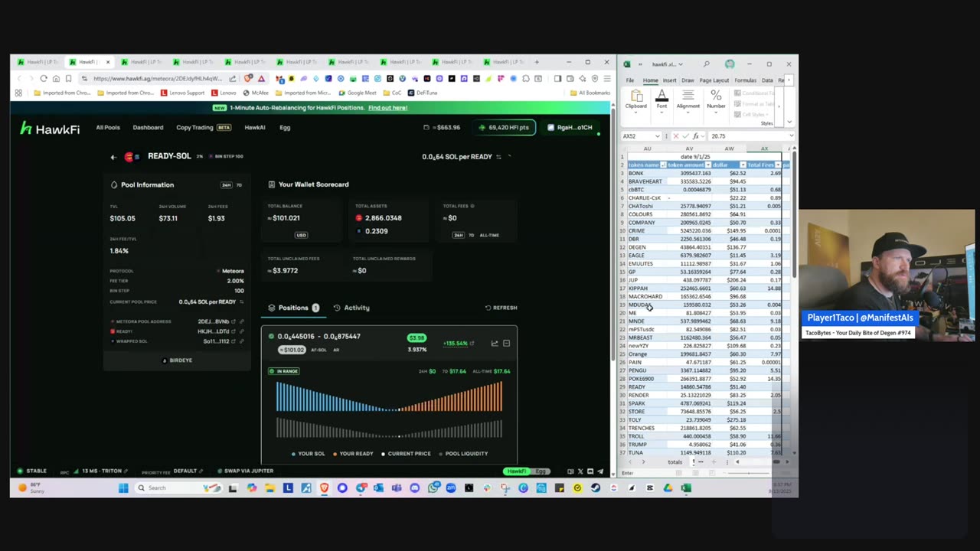Viewport: 980px width, 551px height.
Task: Reload the browser page
Action: [44, 78]
